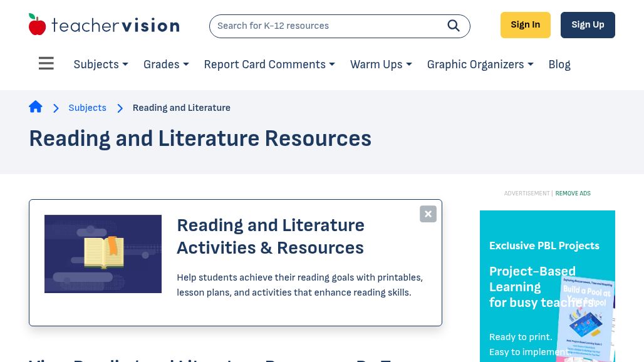This screenshot has width=644, height=362.
Task: Click the chevron before Reading and Literature breadcrumb
Action: [120, 108]
